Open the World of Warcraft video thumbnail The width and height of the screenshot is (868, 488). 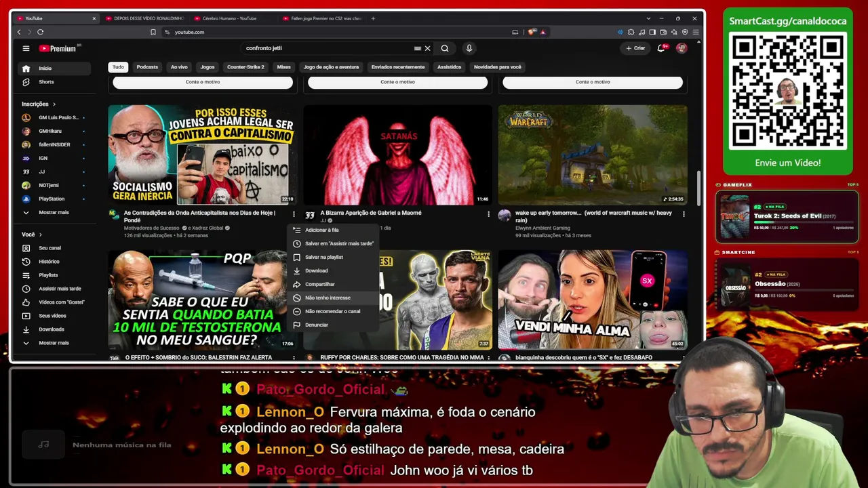(x=593, y=155)
